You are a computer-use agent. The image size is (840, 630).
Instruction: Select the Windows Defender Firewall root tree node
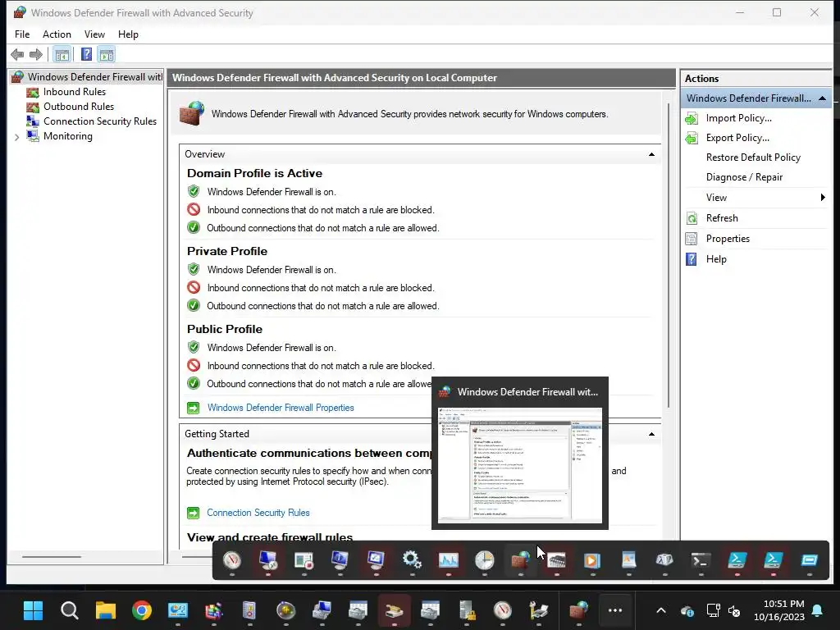(x=87, y=77)
